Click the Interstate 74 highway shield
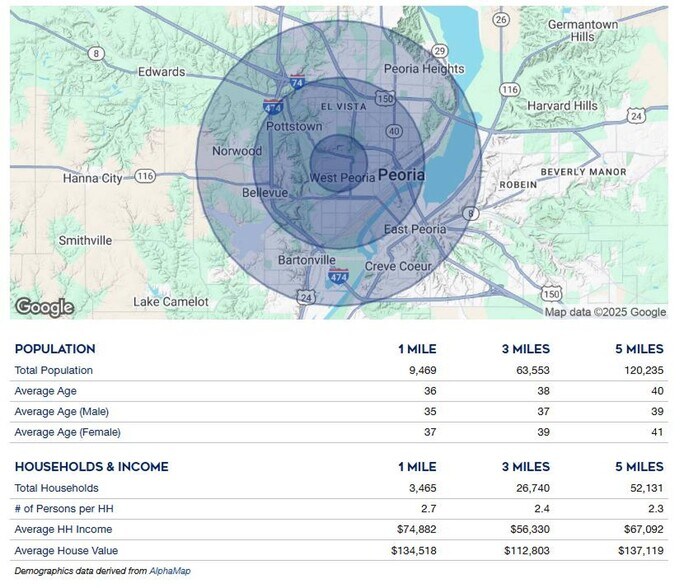The image size is (684, 588). pos(297,78)
